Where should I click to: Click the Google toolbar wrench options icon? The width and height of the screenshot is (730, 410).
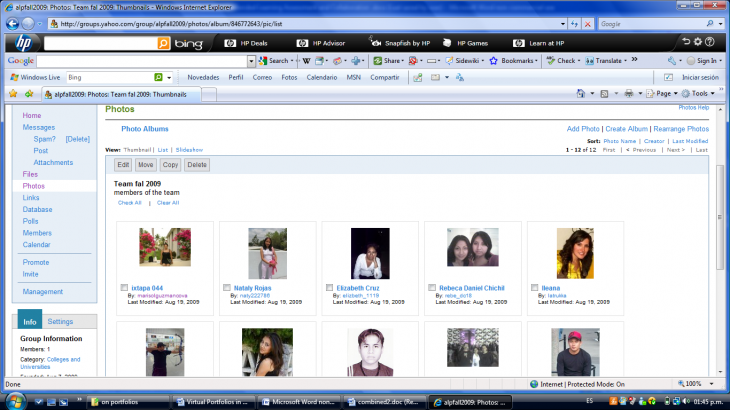click(671, 61)
